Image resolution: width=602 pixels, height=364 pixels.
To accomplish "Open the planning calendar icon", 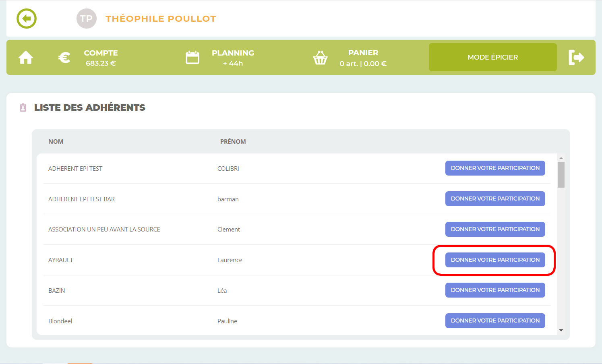I will (x=192, y=58).
